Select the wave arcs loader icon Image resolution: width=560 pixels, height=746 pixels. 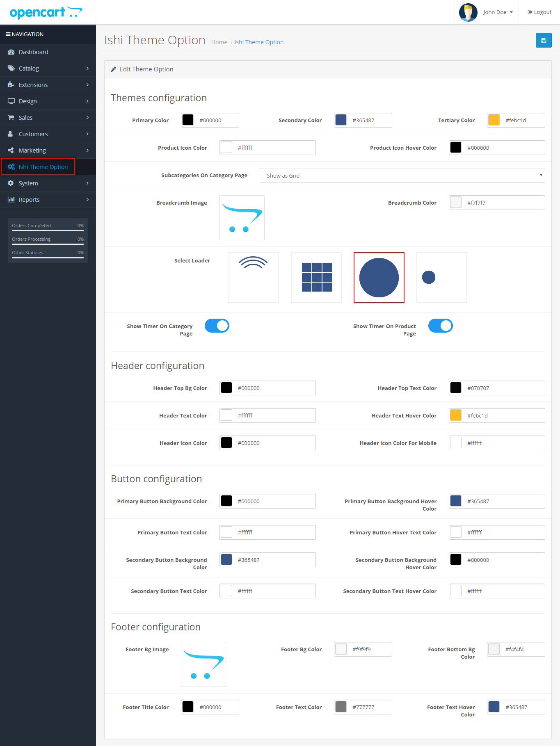(253, 278)
